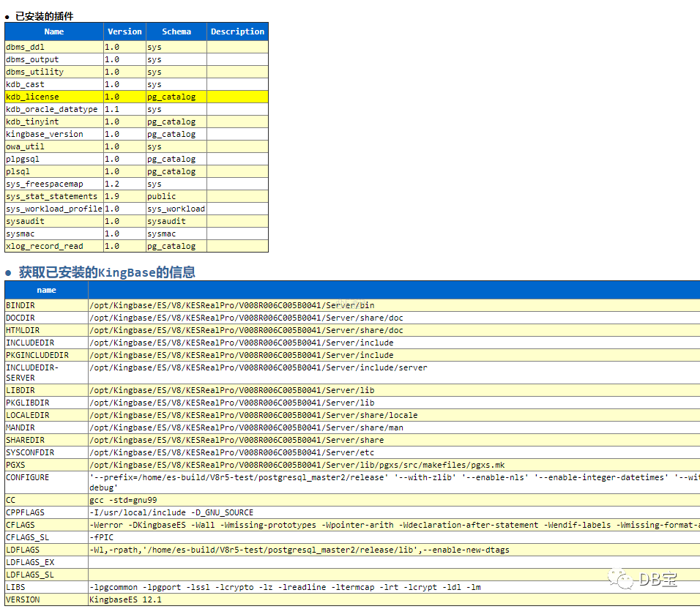700x609 pixels.
Task: Select the sys_workload schema cell
Action: click(x=176, y=209)
